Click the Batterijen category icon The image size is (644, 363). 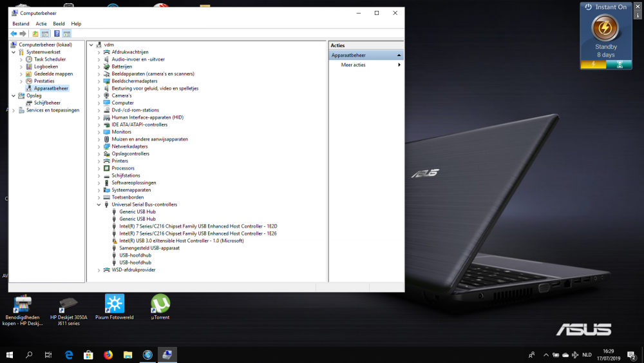click(106, 66)
